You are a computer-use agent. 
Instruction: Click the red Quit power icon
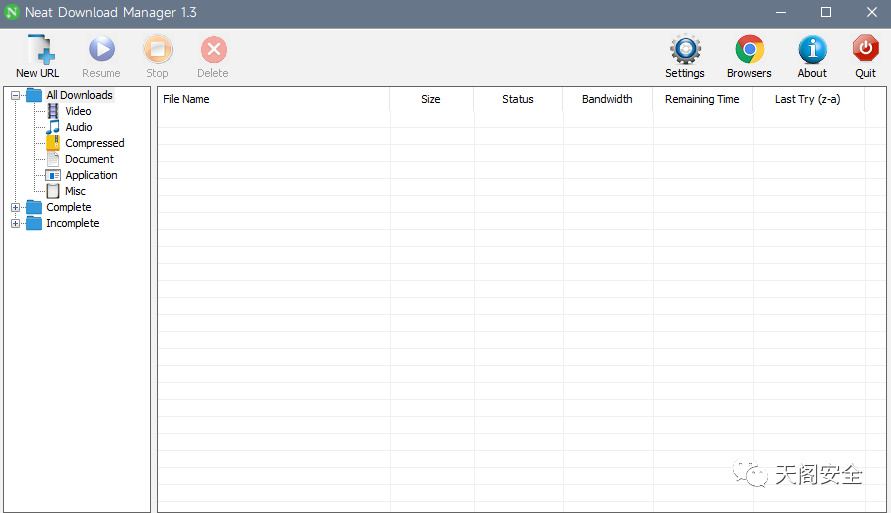(x=865, y=49)
